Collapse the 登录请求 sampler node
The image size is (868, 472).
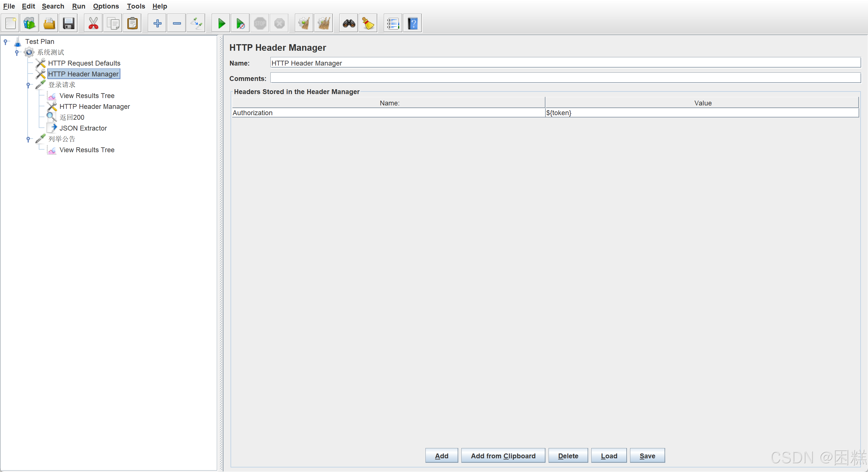[x=28, y=85]
